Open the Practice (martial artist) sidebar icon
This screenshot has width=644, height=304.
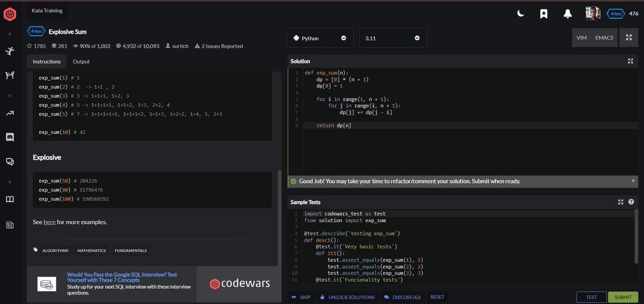(10, 51)
